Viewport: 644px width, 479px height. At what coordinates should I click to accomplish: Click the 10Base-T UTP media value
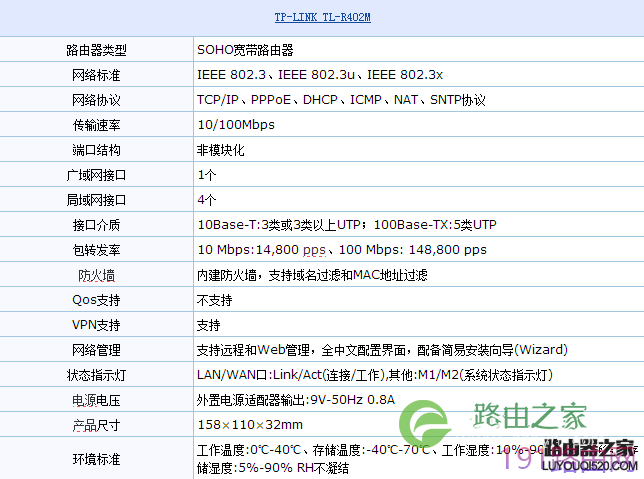pos(347,225)
